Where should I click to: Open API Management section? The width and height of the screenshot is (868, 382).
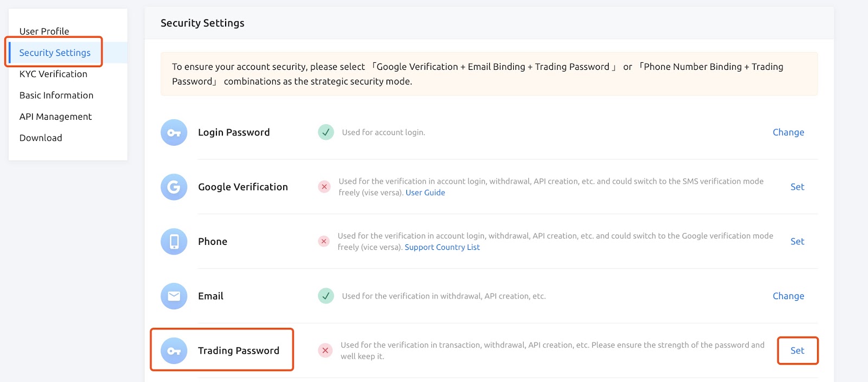[55, 116]
